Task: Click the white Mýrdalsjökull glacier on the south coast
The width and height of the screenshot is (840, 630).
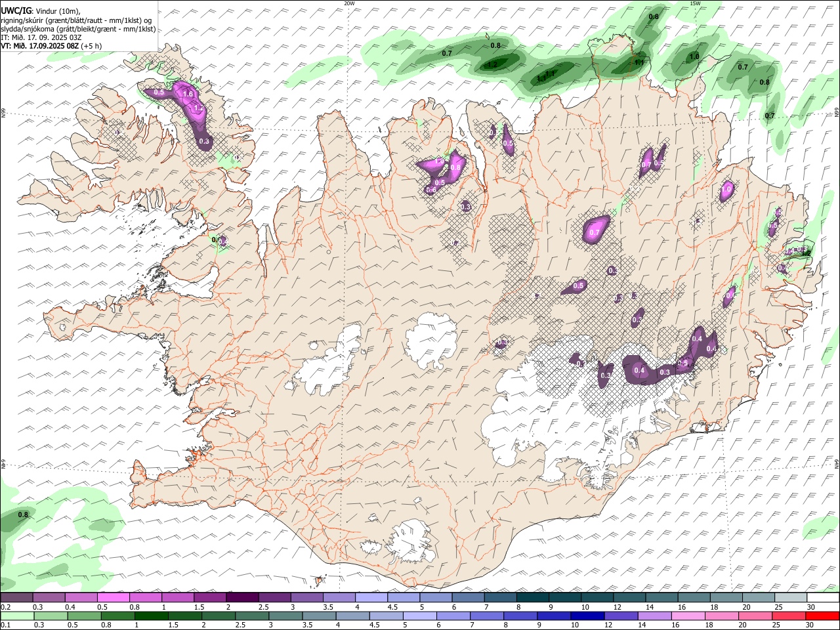Action: (x=411, y=541)
